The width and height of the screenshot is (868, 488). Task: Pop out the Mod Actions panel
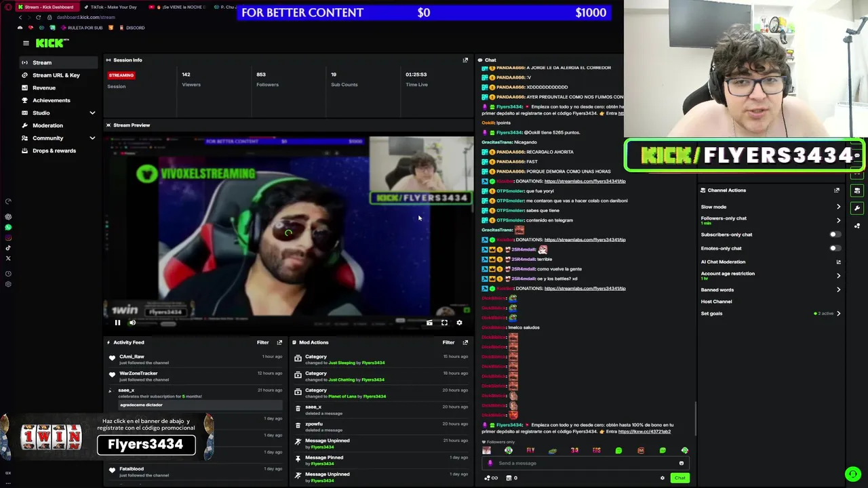[x=465, y=342]
